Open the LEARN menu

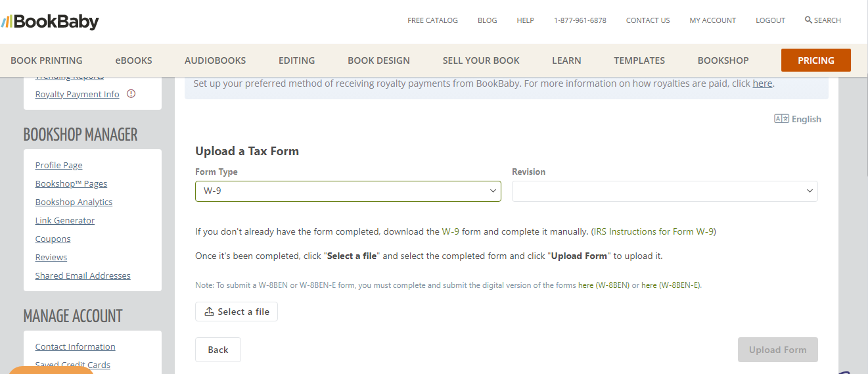[x=566, y=60]
